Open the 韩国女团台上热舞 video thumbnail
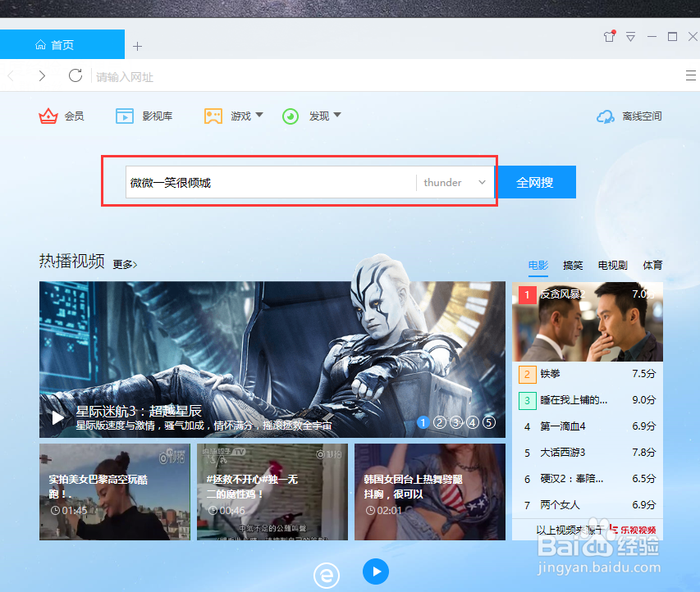 (x=430, y=492)
